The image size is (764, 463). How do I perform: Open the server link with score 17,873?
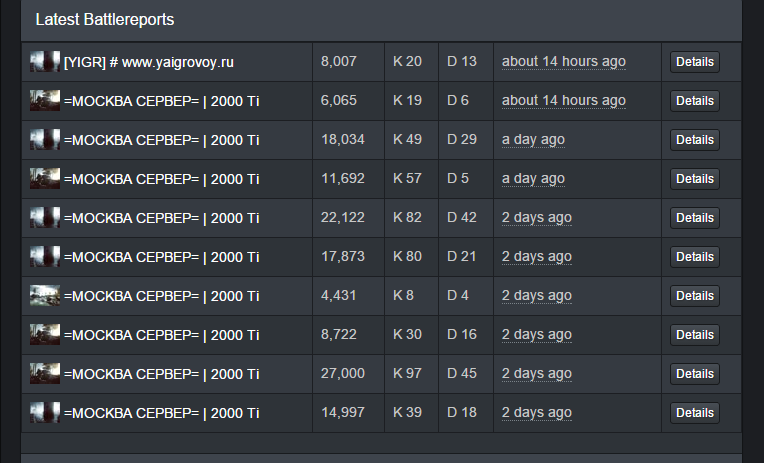(x=161, y=257)
